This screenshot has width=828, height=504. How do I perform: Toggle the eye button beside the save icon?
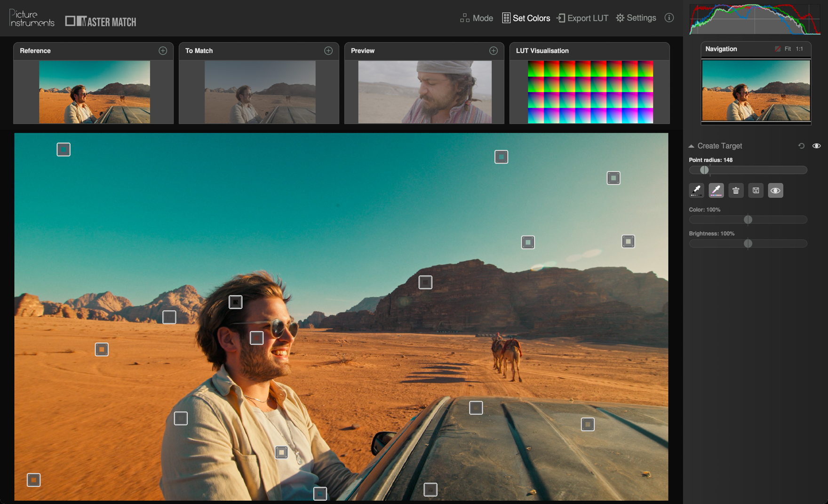tap(775, 190)
